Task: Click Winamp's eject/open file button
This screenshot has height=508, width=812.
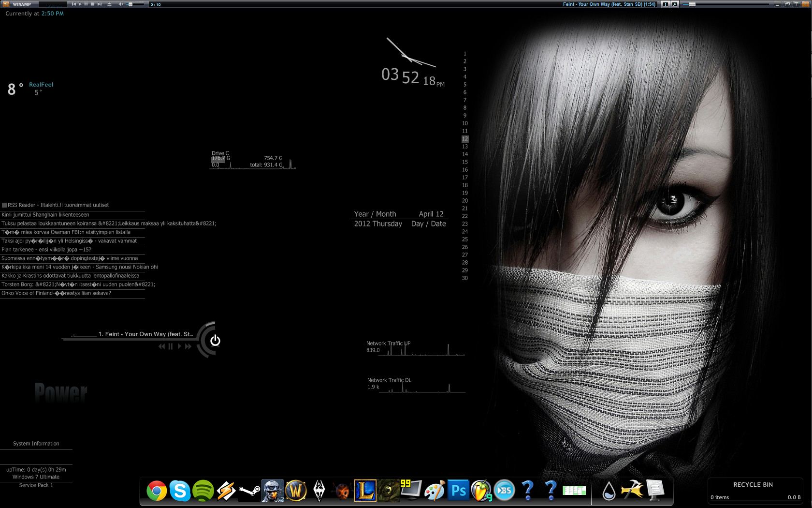Action: click(109, 4)
